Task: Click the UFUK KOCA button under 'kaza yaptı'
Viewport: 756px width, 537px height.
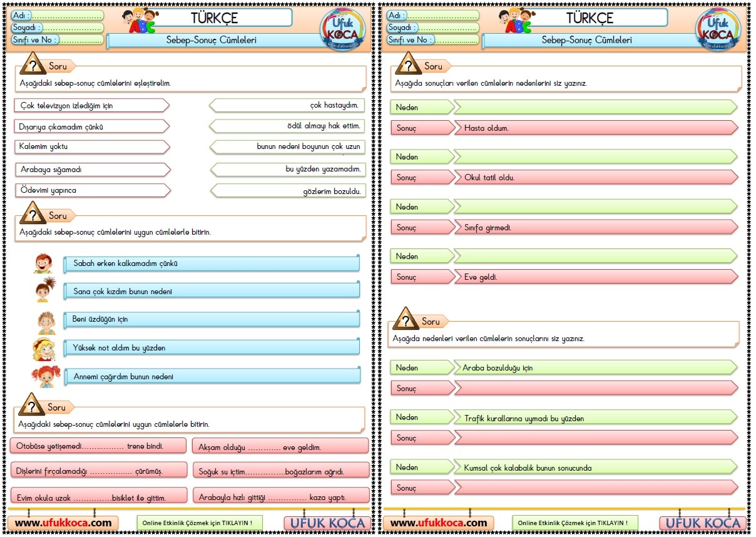Action: click(x=328, y=523)
